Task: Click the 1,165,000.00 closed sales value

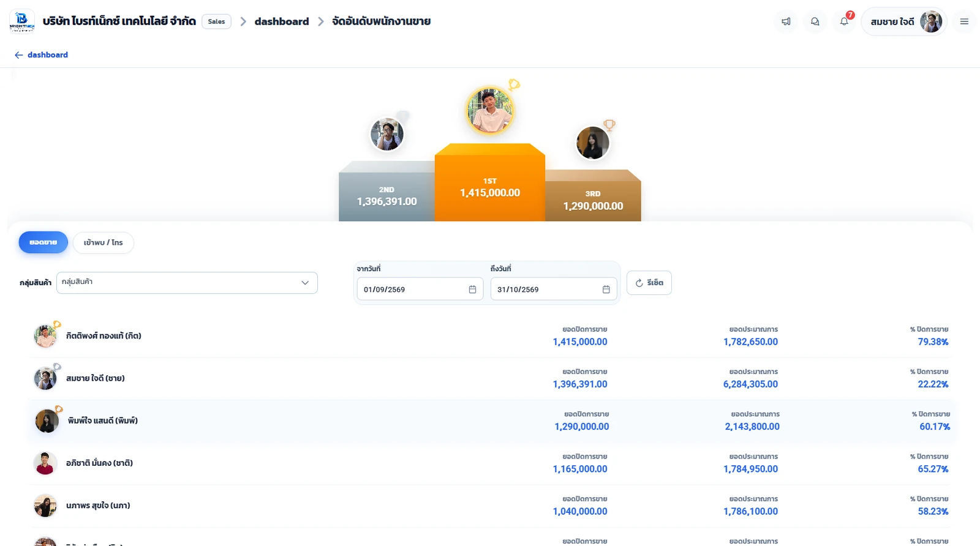Action: tap(580, 469)
